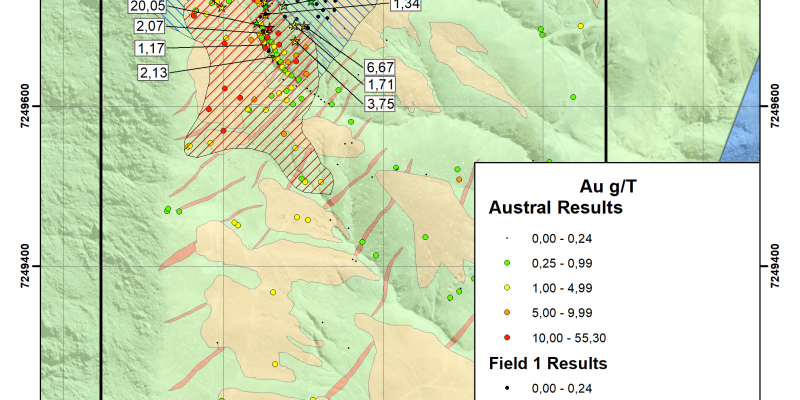The width and height of the screenshot is (800, 400).
Task: Click the 1,71 callout label
Action: pos(378,85)
